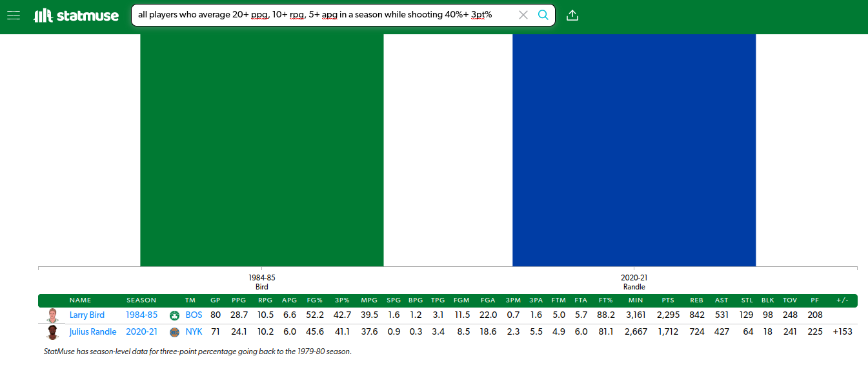This screenshot has height=367, width=868.
Task: Select Bird's 3,161 minutes value
Action: click(636, 315)
